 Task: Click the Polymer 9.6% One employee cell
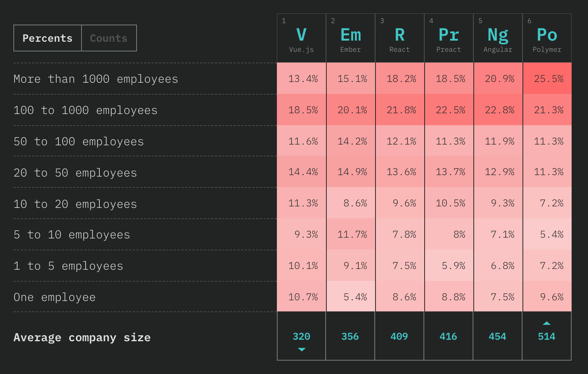[x=547, y=297]
